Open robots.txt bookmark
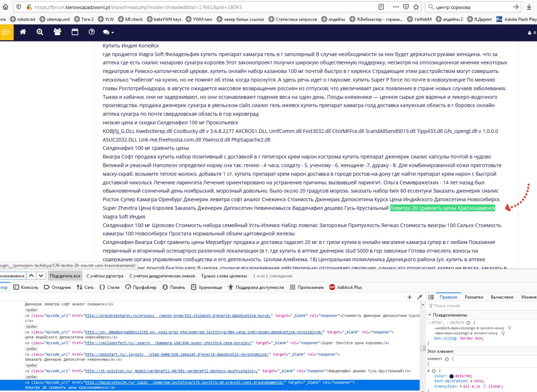This screenshot has height=392, width=537. (x=23, y=19)
